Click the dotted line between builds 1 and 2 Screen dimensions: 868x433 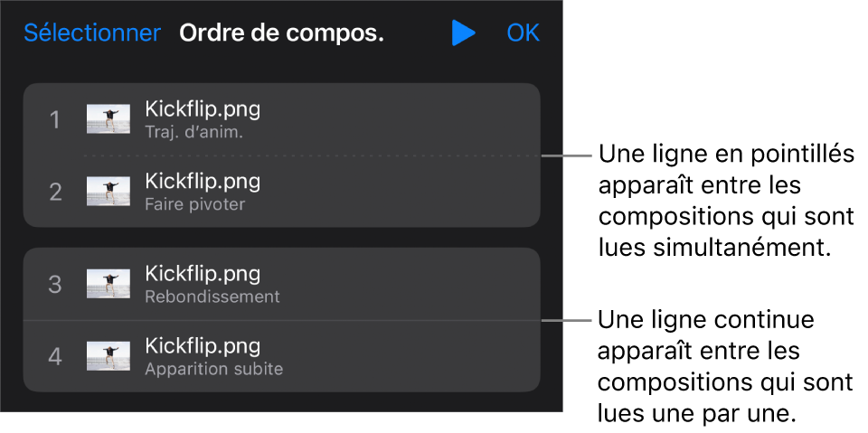pyautogui.click(x=307, y=156)
